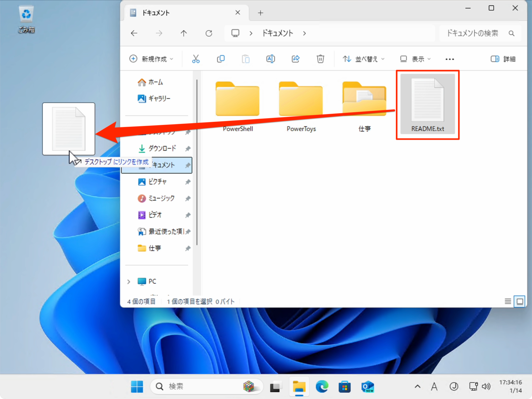
Task: Rename the selected file via rename icon
Action: [271, 59]
